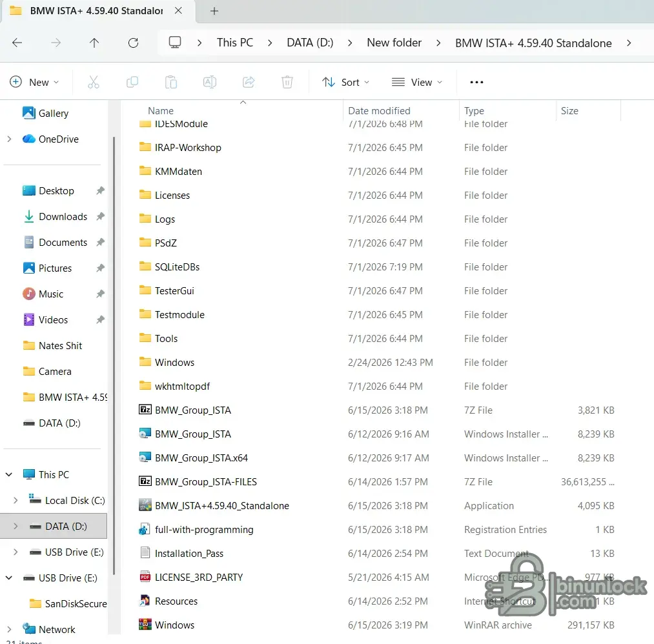Select the BMW_Group_ISTA 7Z file icon
The width and height of the screenshot is (654, 644).
[x=145, y=410]
